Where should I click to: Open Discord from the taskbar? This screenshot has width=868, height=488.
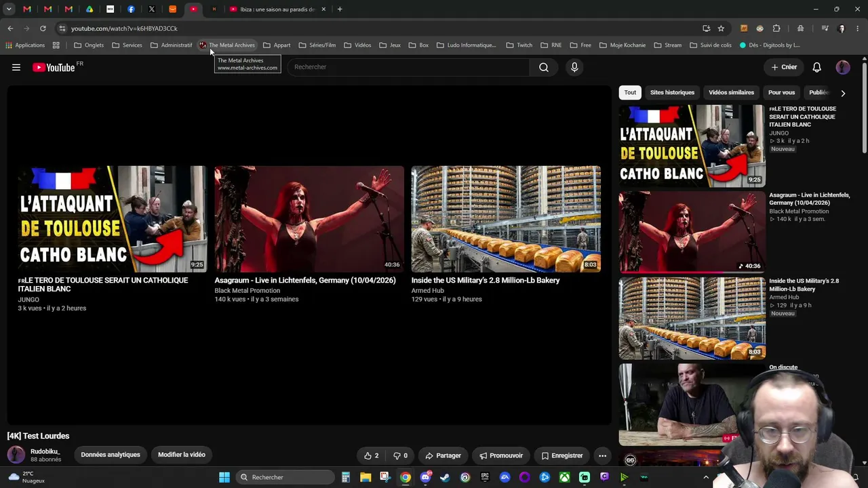click(425, 477)
